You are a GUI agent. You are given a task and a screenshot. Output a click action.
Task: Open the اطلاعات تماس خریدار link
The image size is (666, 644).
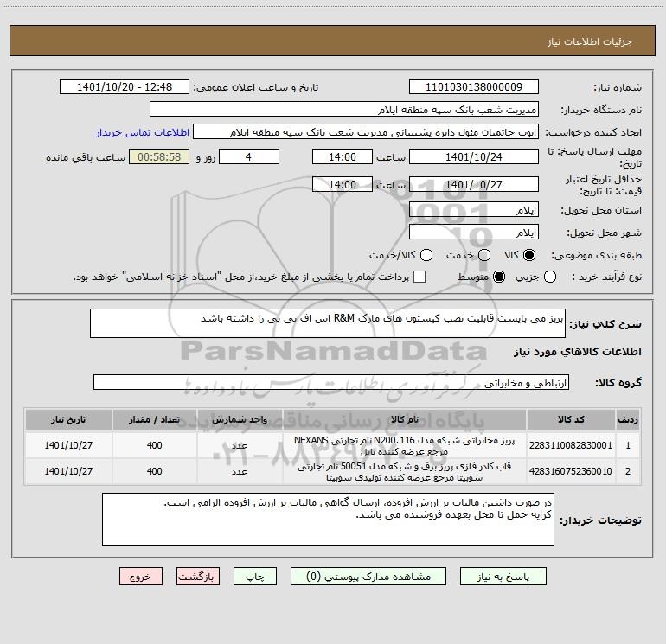(x=143, y=132)
